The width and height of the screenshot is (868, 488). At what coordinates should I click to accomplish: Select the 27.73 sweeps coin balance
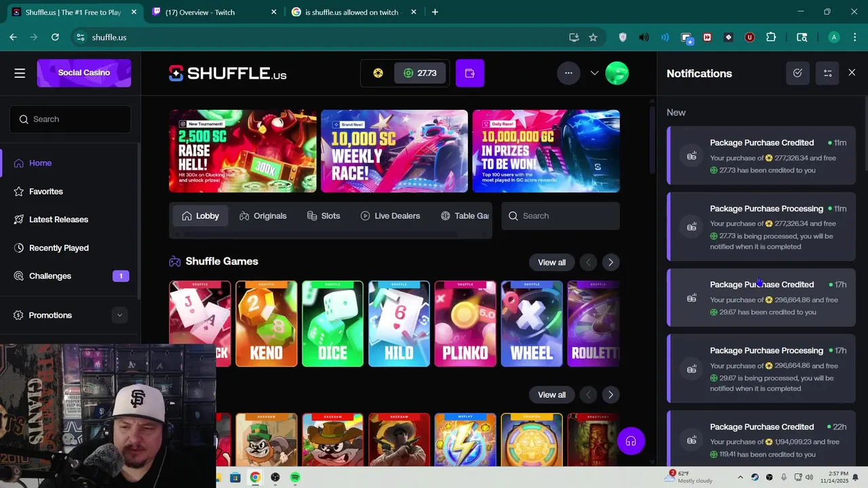420,73
